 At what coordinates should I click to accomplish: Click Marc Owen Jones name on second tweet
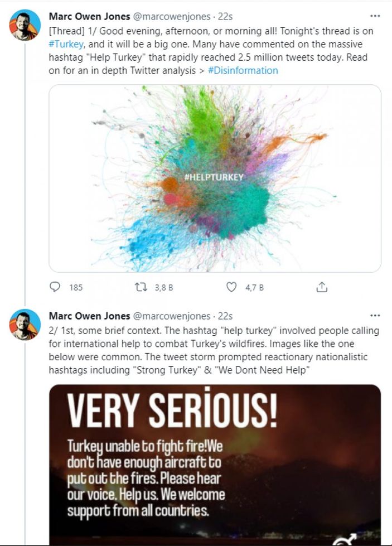[x=89, y=316]
